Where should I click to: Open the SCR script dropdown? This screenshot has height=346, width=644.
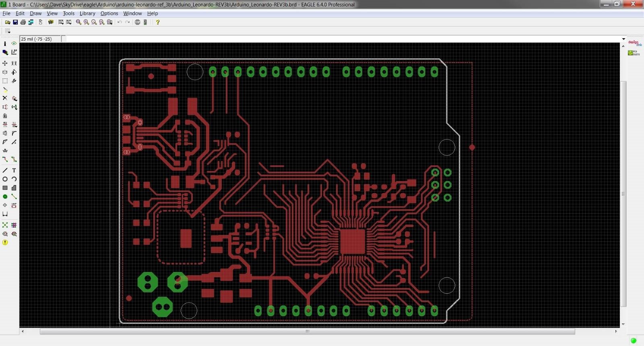(x=61, y=22)
